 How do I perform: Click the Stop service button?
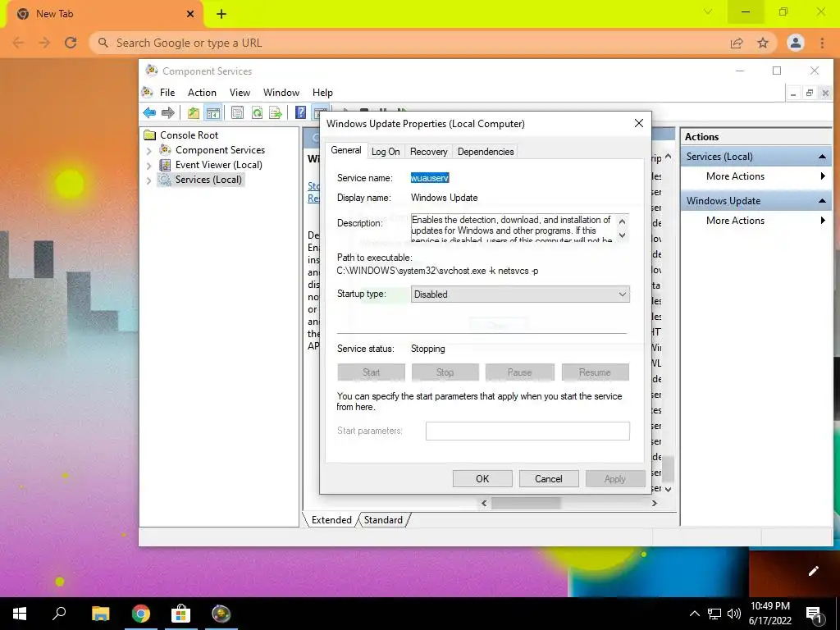[445, 372]
